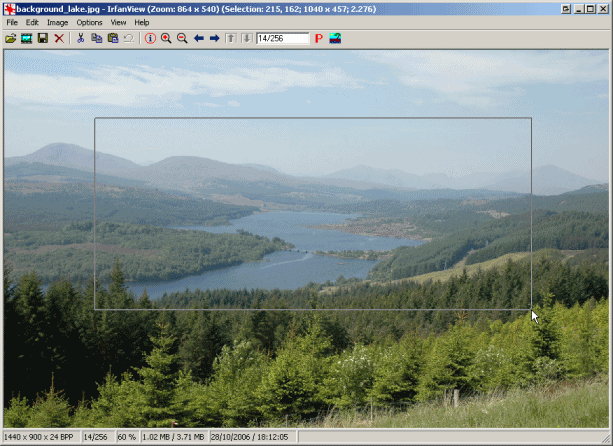Click the Paste clipboard icon
This screenshot has width=613, height=446.
pyautogui.click(x=113, y=38)
